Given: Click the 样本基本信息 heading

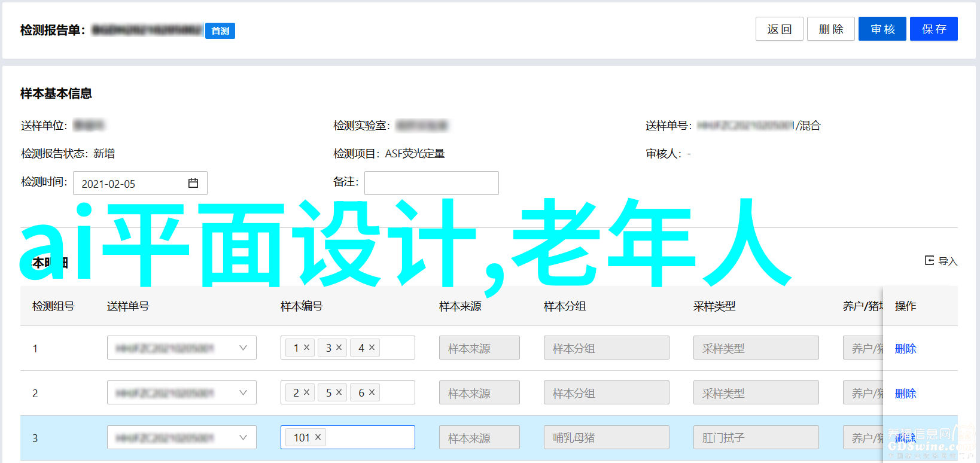Looking at the screenshot, I should click(x=56, y=93).
